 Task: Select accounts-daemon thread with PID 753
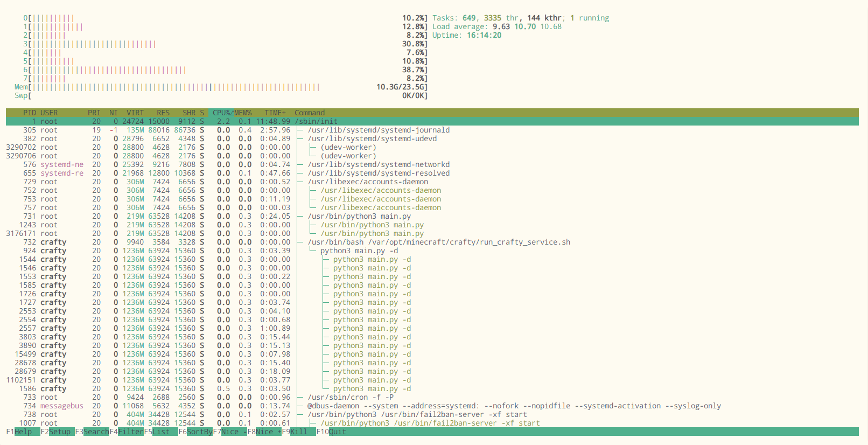(x=432, y=199)
